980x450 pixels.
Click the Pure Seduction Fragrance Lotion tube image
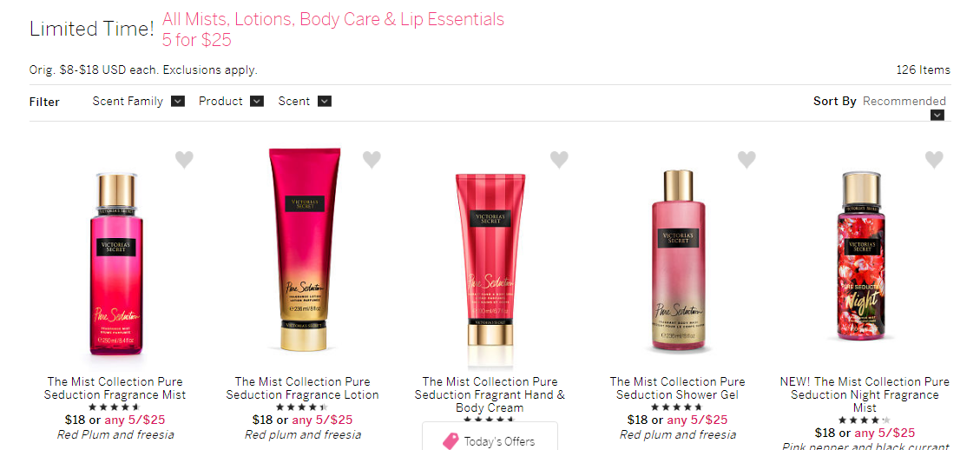(x=305, y=248)
